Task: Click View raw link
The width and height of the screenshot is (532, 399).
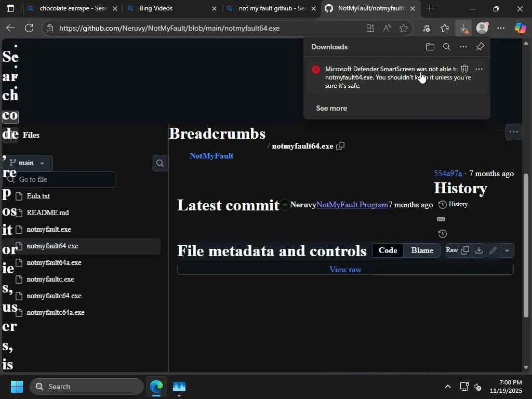Action: tap(345, 270)
